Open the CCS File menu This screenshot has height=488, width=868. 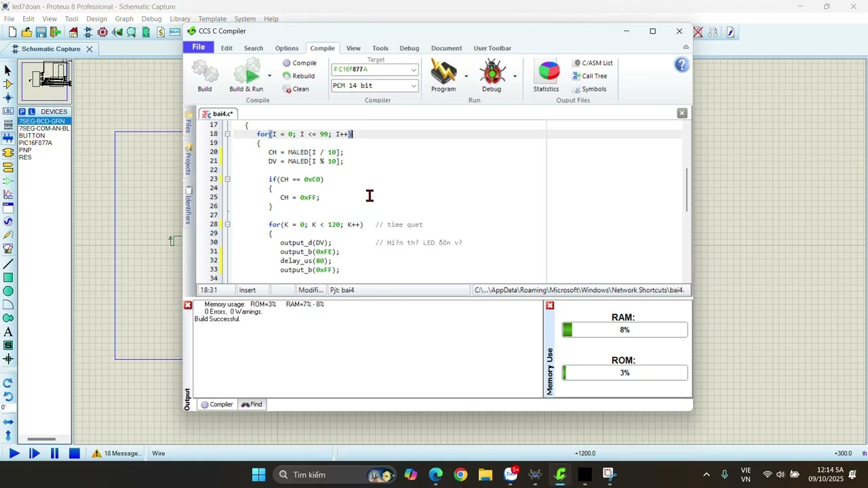[199, 47]
